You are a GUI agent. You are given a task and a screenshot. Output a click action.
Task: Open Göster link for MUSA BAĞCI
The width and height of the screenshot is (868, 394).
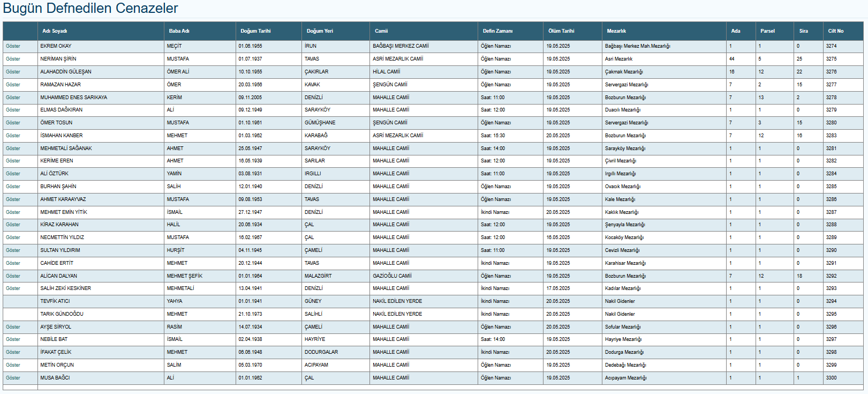click(13, 378)
